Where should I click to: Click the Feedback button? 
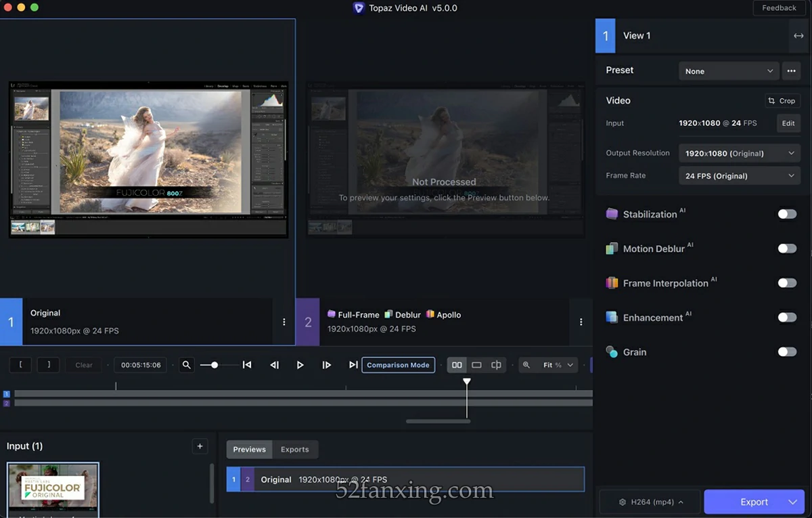click(779, 8)
